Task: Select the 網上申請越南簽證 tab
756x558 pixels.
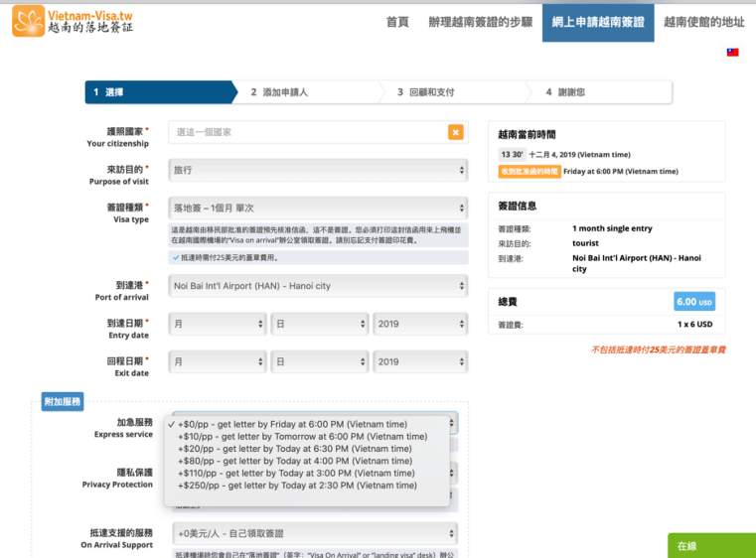Action: [597, 22]
